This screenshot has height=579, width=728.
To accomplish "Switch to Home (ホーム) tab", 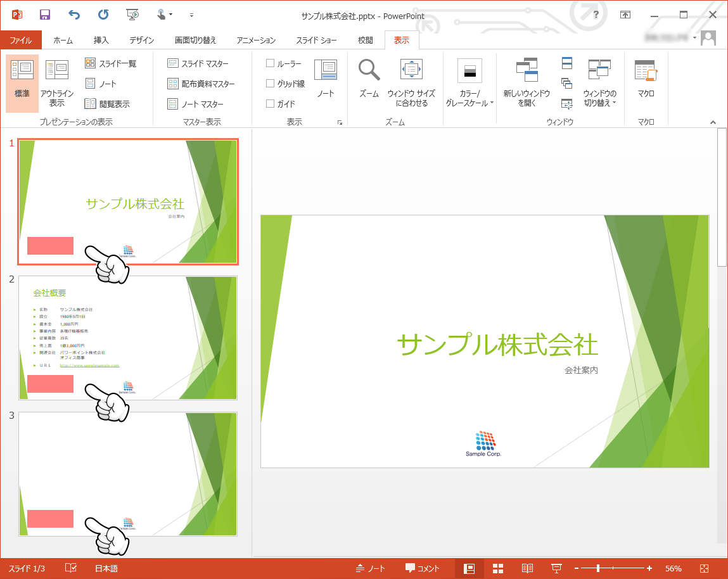I will (63, 41).
